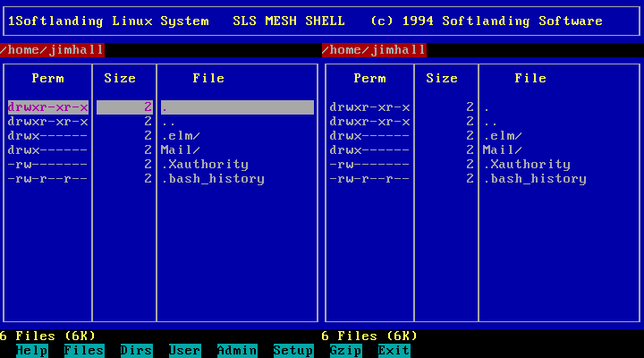Viewport: 644px width, 358px height.
Task: Select .elm/ directory in left panel
Action: click(x=181, y=136)
